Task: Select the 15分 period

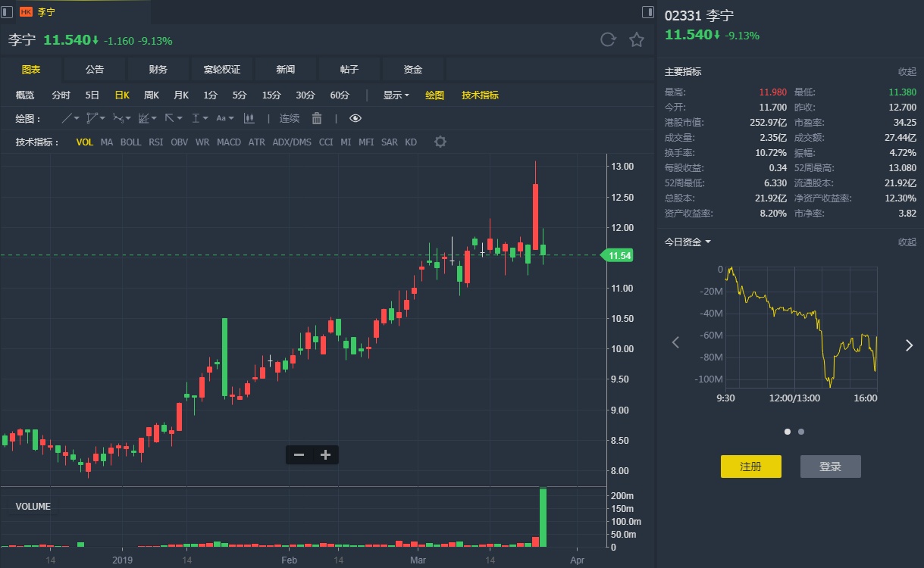Action: pyautogui.click(x=271, y=95)
